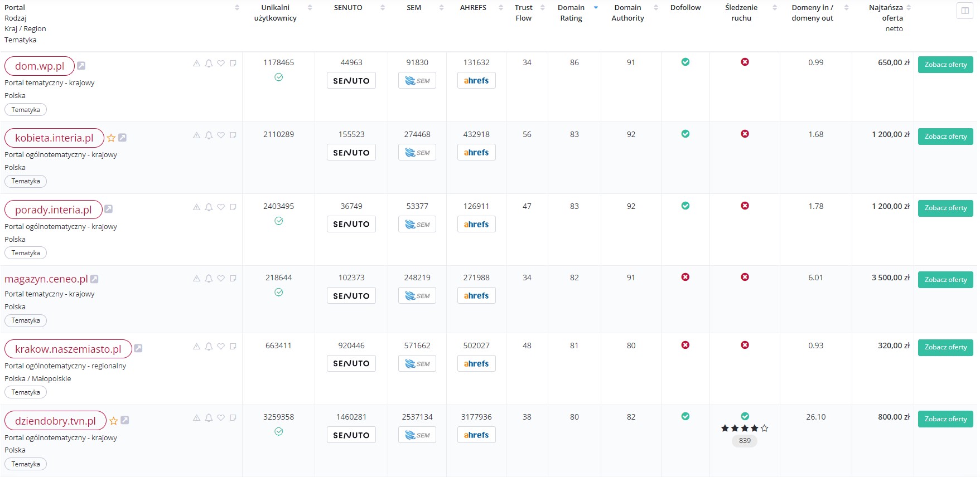The image size is (980, 477).
Task: Click star icon beside dziendobry.tvn.pl
Action: tap(113, 421)
